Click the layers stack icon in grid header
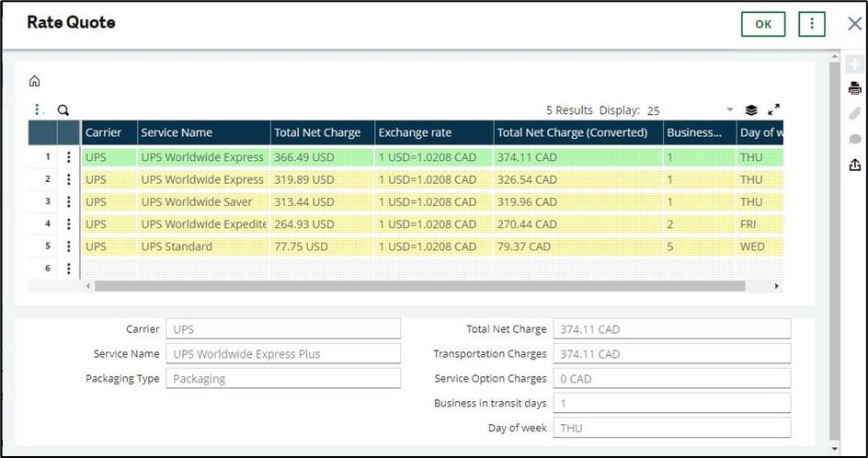This screenshot has width=868, height=458. click(x=751, y=109)
